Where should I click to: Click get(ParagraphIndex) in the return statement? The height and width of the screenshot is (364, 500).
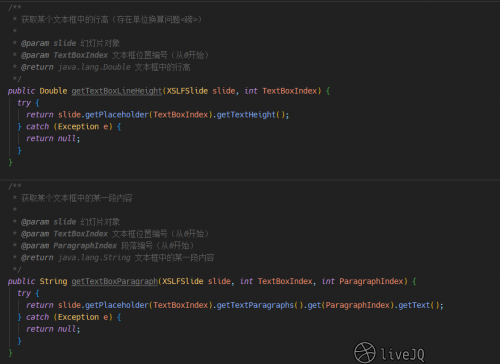[x=351, y=305]
